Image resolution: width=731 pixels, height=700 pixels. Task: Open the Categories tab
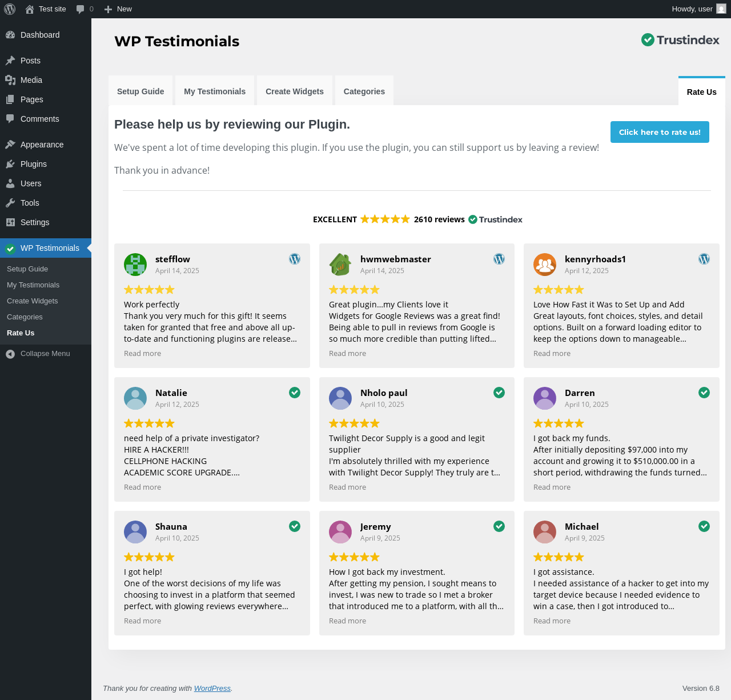click(x=364, y=91)
